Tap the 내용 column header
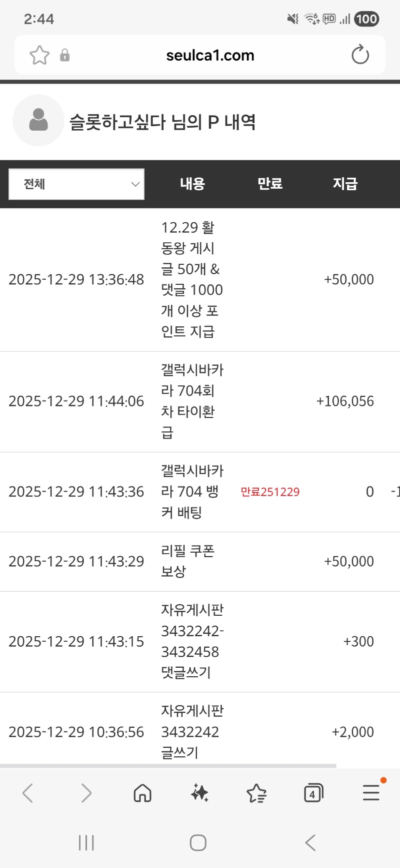The image size is (400, 868). click(192, 184)
